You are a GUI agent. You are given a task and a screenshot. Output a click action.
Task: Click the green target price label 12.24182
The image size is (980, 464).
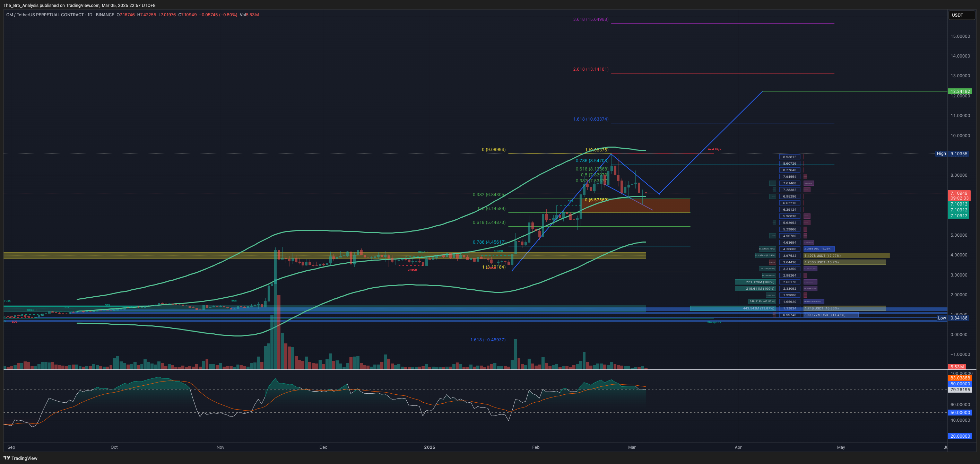pos(960,91)
